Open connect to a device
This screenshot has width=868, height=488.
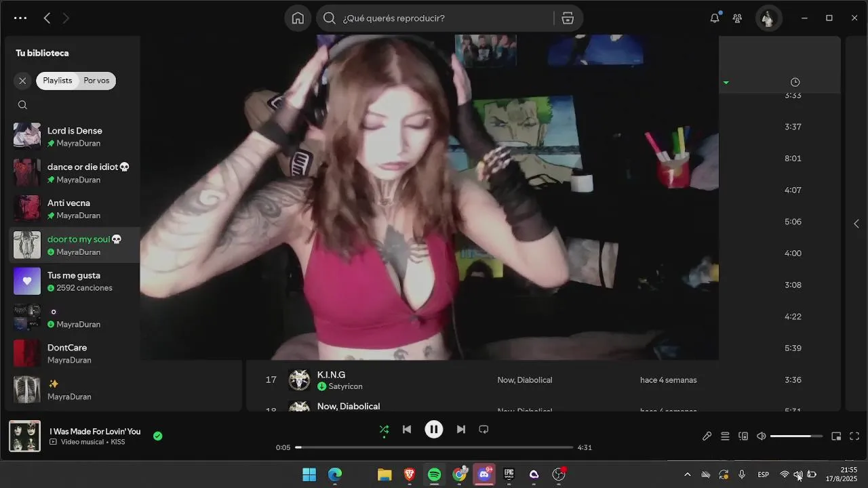(x=743, y=436)
